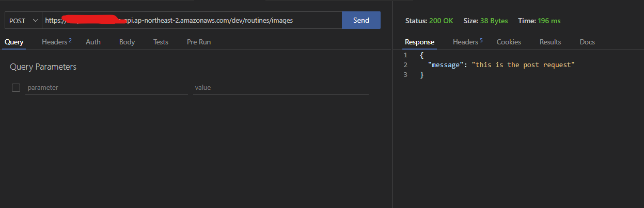This screenshot has height=208, width=644.
Task: Click the "message" key in the response JSON
Action: point(444,65)
